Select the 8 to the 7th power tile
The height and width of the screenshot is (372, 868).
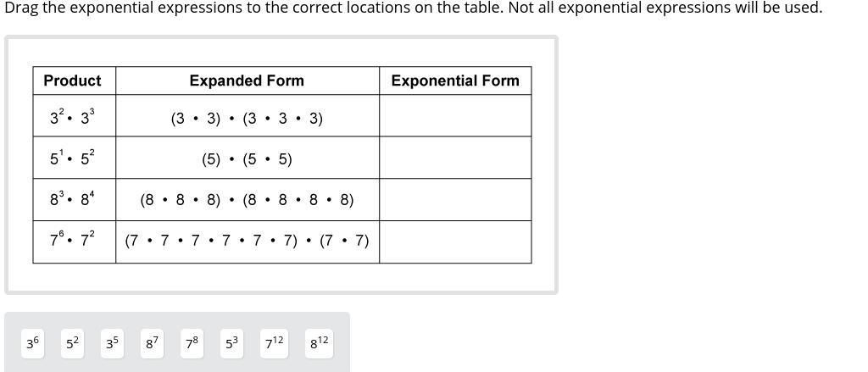point(153,344)
